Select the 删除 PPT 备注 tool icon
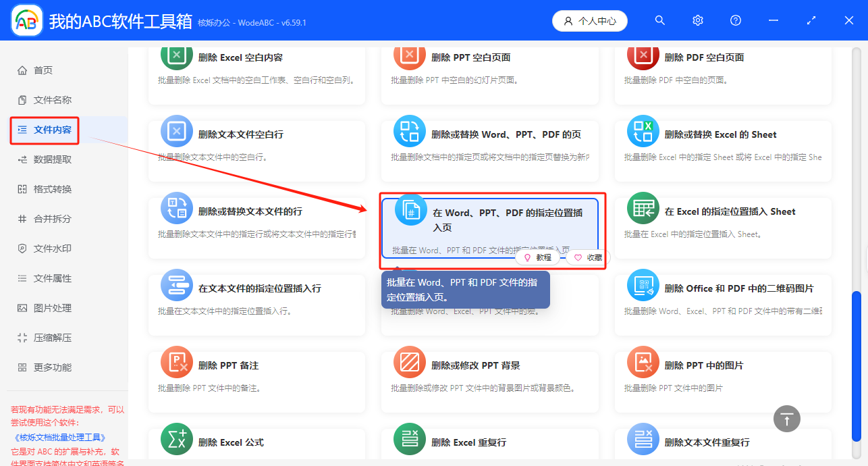The width and height of the screenshot is (868, 466). coord(176,362)
